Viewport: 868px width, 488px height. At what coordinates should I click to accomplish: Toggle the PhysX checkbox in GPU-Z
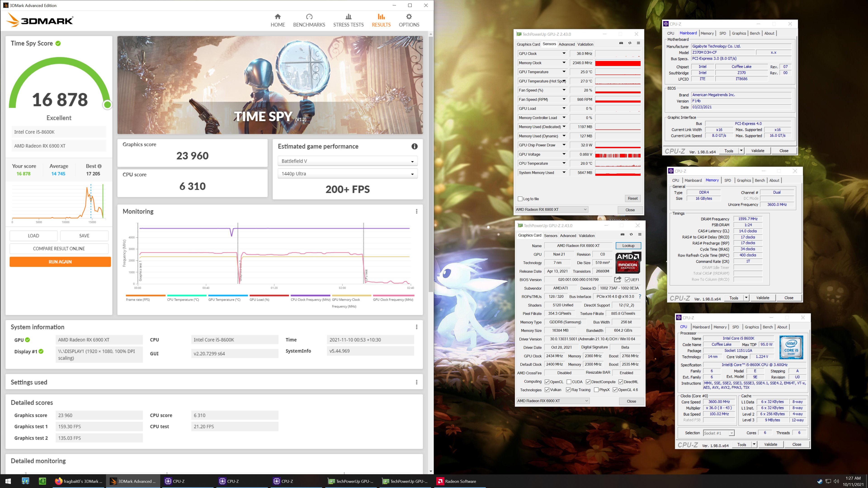(596, 390)
